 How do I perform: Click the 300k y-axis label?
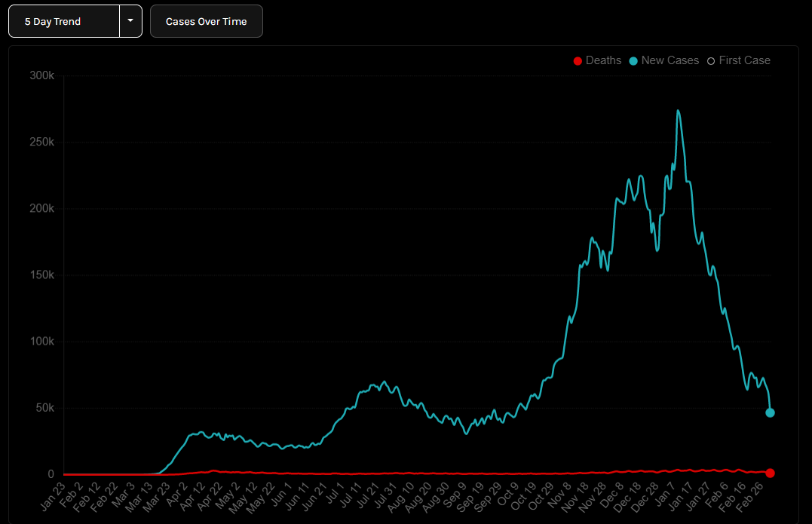41,76
